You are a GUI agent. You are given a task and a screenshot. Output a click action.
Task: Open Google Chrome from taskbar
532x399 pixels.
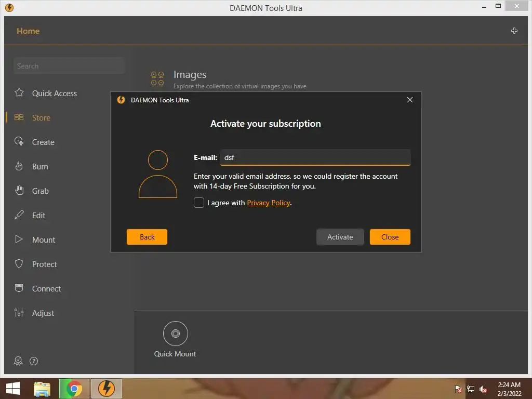74,389
